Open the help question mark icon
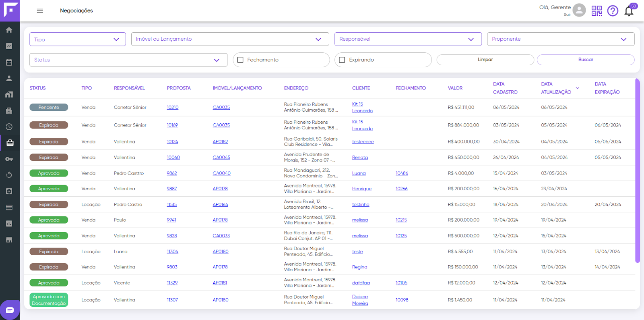This screenshot has width=644, height=320. coord(613,11)
